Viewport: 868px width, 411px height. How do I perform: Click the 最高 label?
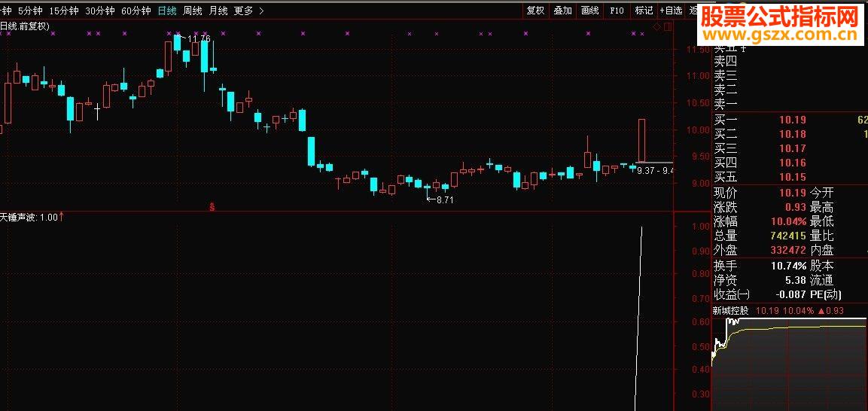pyautogui.click(x=821, y=208)
